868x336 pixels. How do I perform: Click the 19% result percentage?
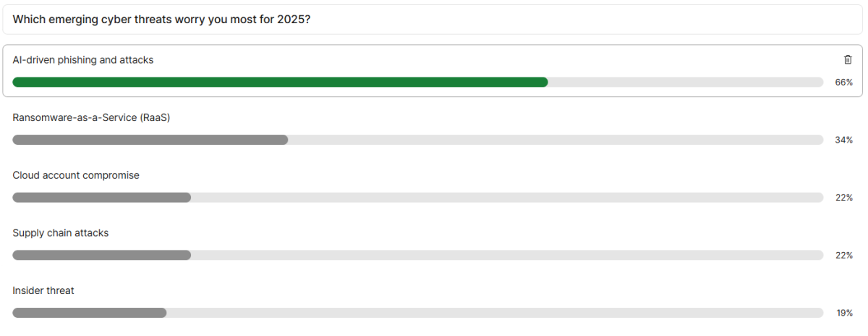[x=843, y=314]
